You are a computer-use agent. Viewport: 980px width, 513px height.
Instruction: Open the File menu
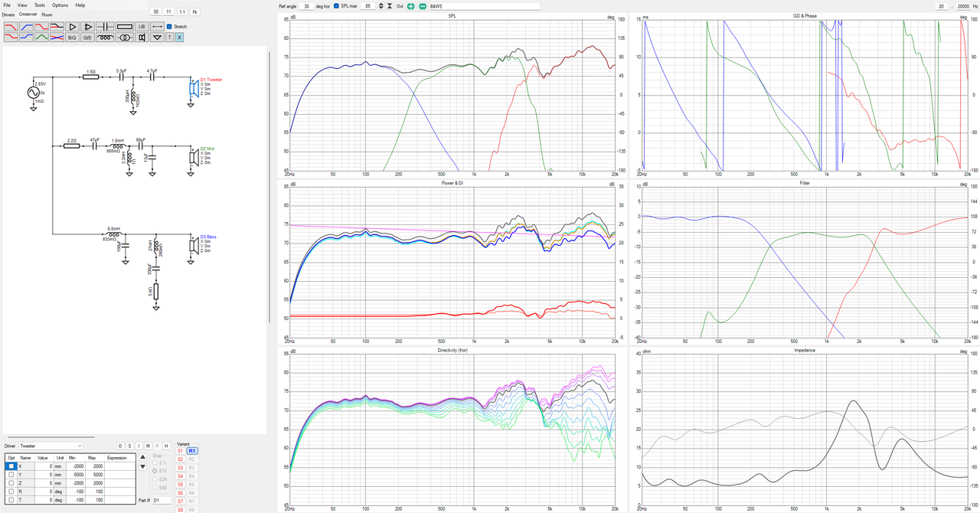click(x=7, y=5)
